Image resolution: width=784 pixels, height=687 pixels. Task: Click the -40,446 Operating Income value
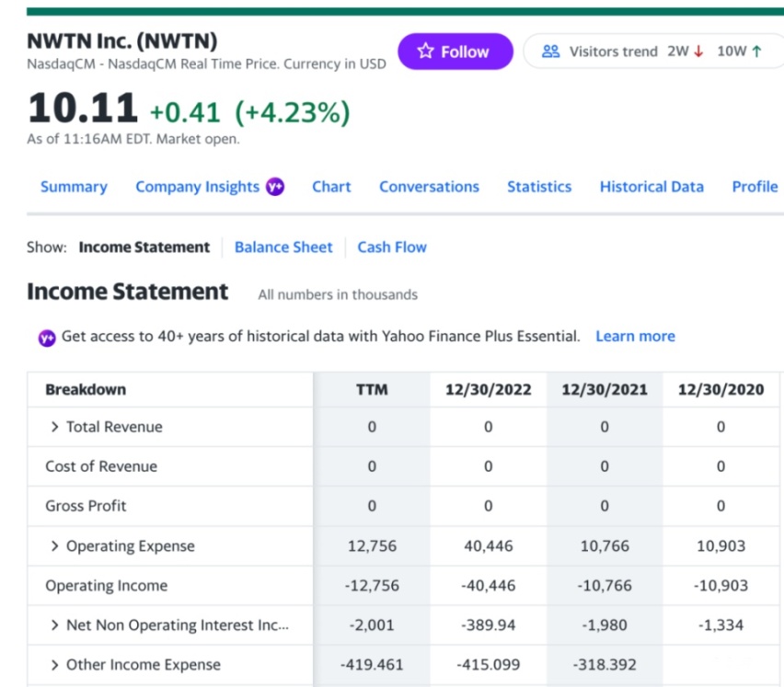[x=488, y=586]
